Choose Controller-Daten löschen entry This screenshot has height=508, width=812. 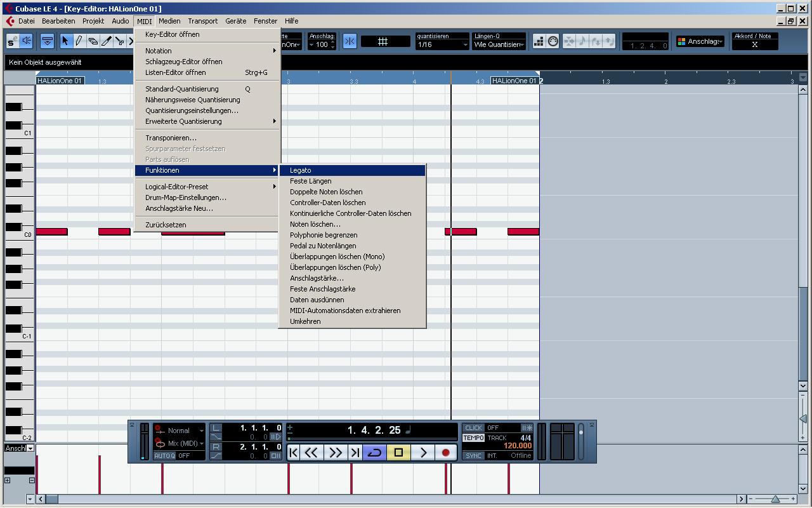353,203
